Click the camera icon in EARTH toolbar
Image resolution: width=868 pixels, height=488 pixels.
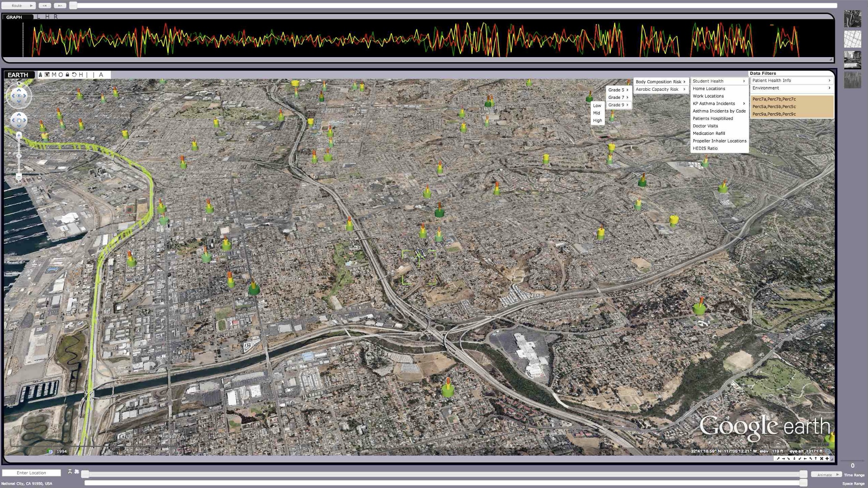tap(47, 75)
